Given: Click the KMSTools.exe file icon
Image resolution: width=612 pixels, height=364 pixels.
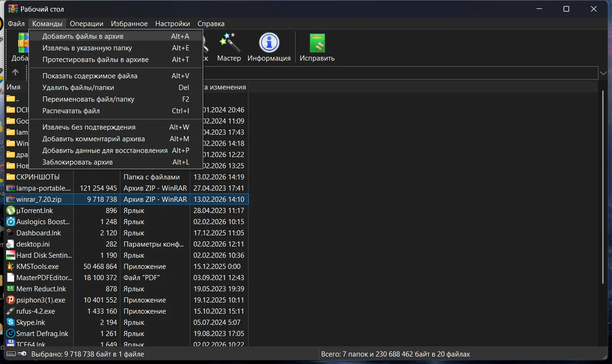Looking at the screenshot, I should (x=11, y=267).
